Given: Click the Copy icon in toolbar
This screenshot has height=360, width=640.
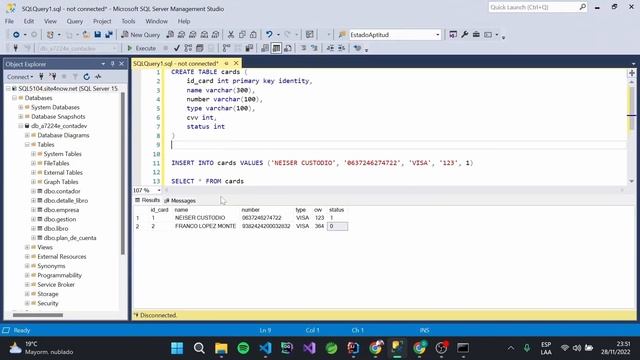Looking at the screenshot, I should (242, 35).
